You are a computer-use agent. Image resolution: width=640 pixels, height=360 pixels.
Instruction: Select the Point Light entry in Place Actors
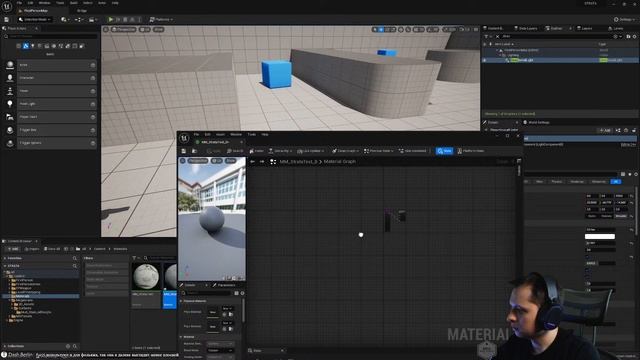pos(57,104)
